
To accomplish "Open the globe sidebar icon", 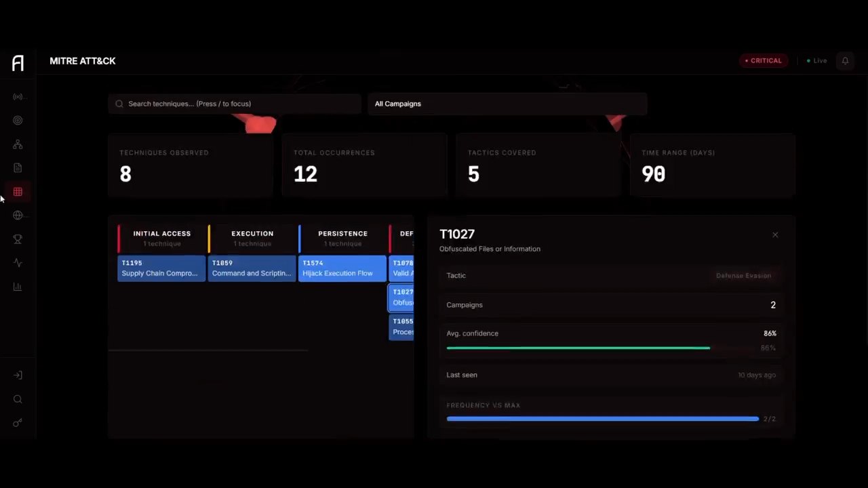I will pyautogui.click(x=18, y=216).
